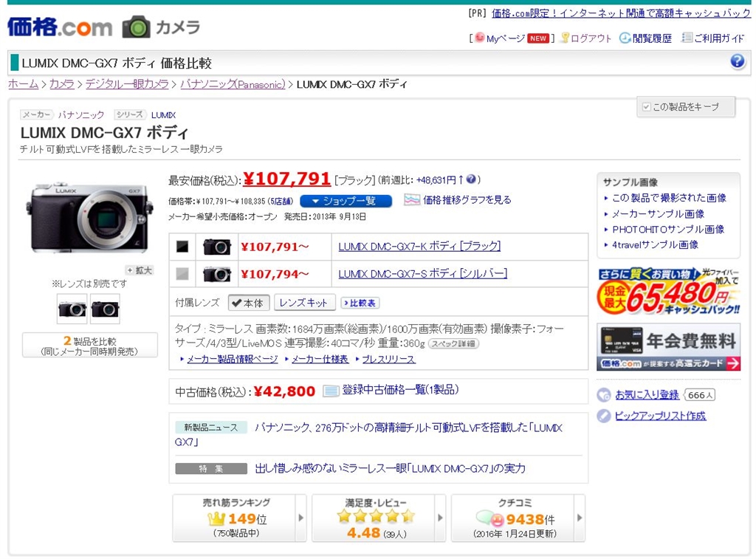Open LUMIX DMC-GX7-S ボディ [シルバー] link

tap(423, 274)
